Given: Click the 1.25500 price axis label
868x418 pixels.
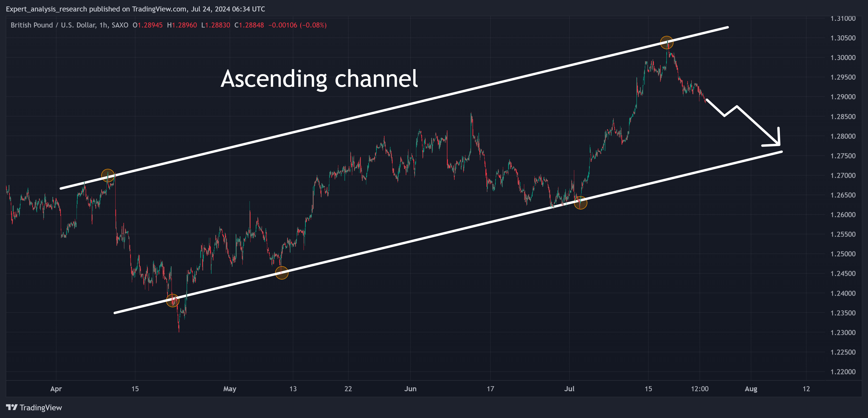Looking at the screenshot, I should coord(843,234).
